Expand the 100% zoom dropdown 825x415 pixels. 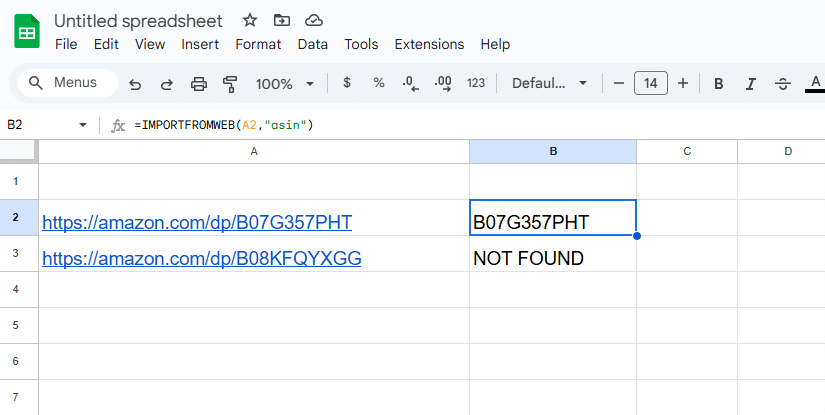pos(285,84)
